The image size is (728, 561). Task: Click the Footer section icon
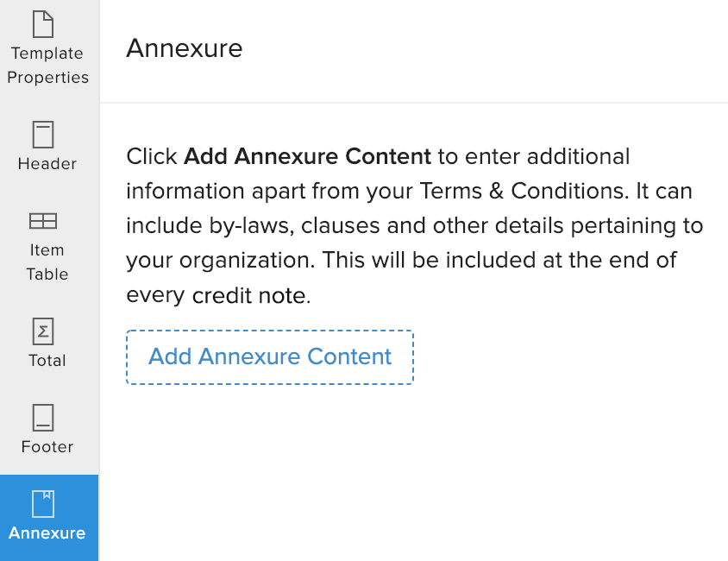pos(43,417)
